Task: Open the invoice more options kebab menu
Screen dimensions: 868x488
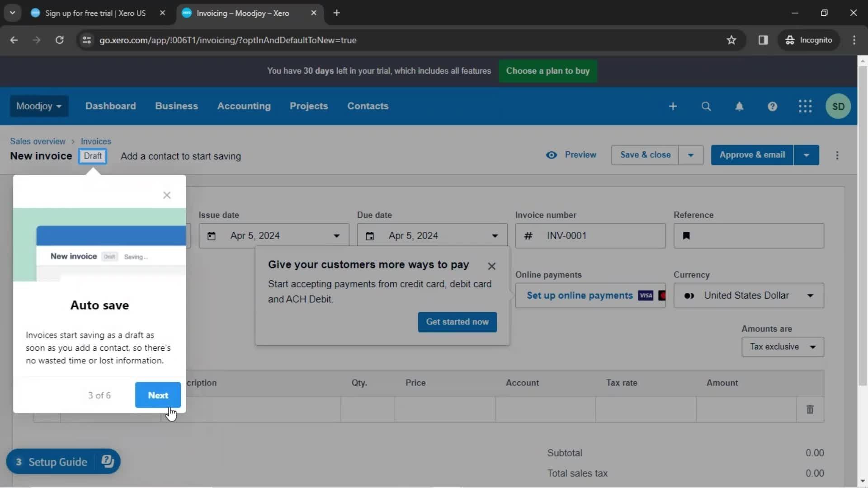Action: pos(837,155)
